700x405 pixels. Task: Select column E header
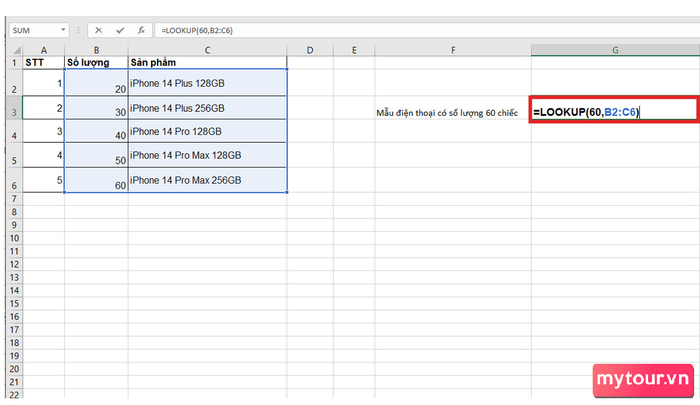[x=354, y=50]
